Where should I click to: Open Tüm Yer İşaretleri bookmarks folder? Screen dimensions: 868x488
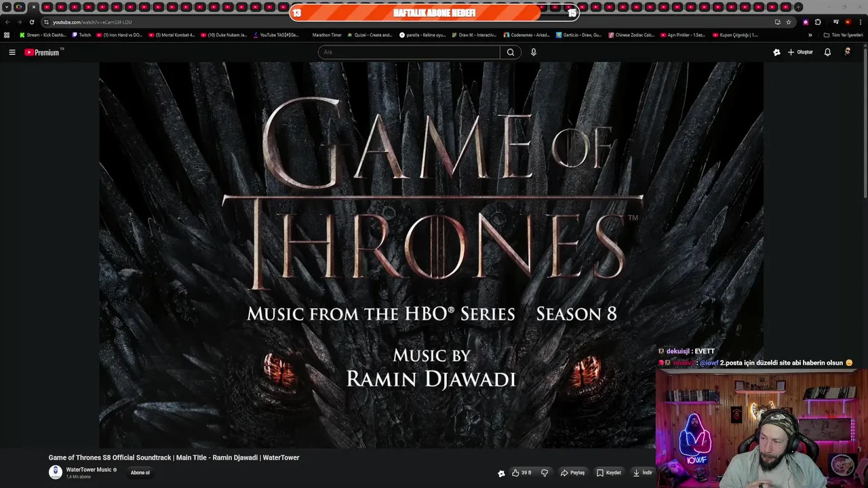pos(843,35)
